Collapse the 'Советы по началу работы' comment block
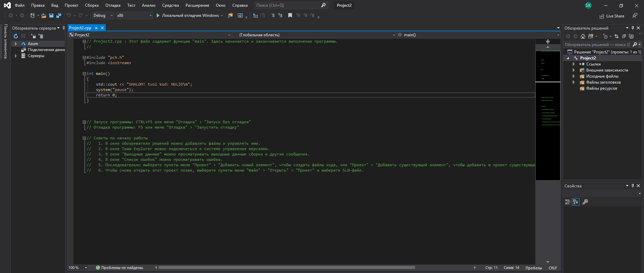This screenshot has height=273, width=644. click(84, 138)
